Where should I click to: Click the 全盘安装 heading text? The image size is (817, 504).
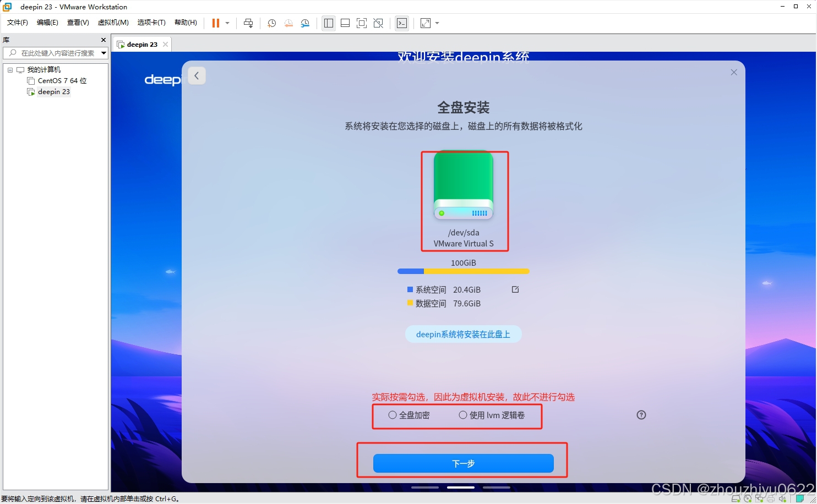464,107
